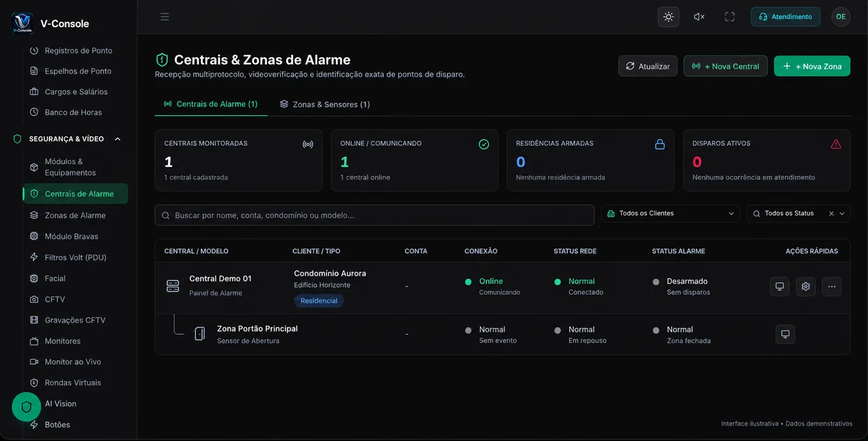Click the check icon in Online / Comunicando card
Screen dimensions: 868x441
[484, 145]
